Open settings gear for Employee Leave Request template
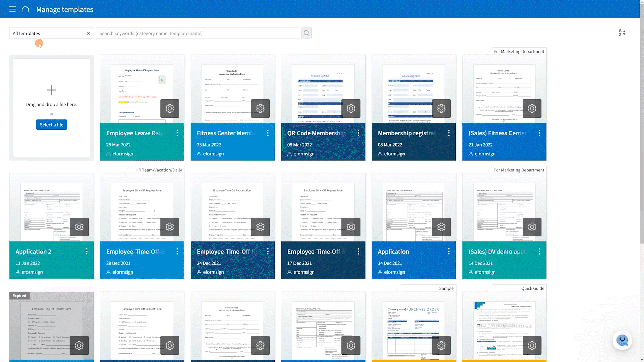Viewport: 644px width, 362px height. click(170, 108)
